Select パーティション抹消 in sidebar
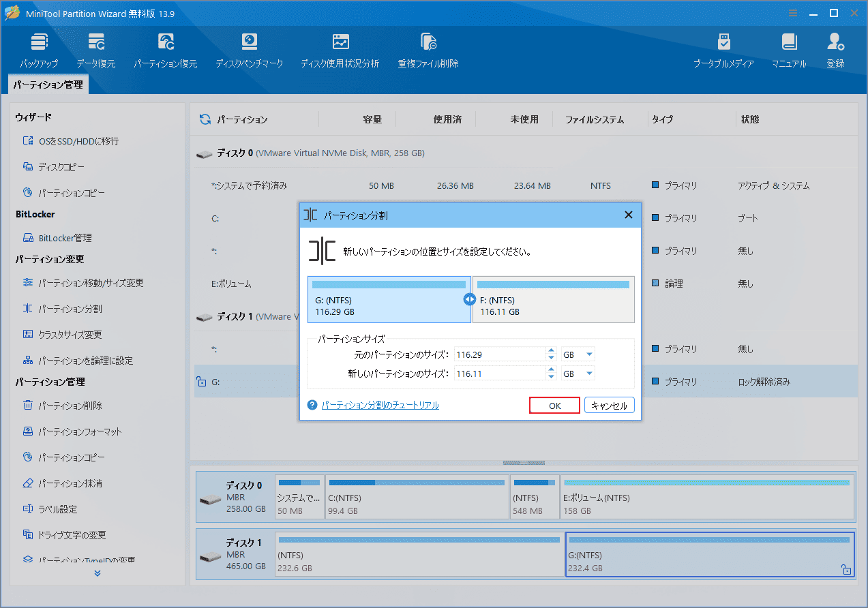The height and width of the screenshot is (608, 868). point(62,483)
